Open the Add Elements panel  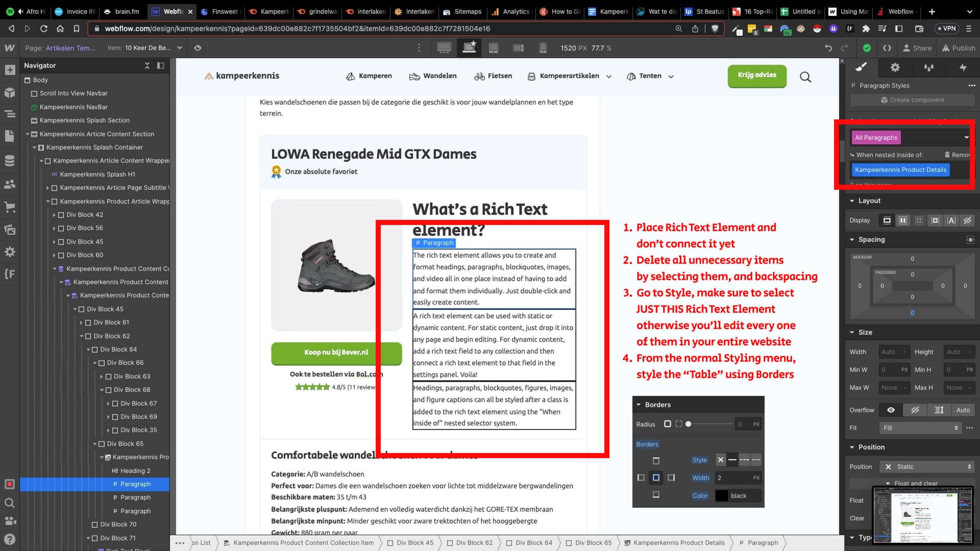pos(10,70)
